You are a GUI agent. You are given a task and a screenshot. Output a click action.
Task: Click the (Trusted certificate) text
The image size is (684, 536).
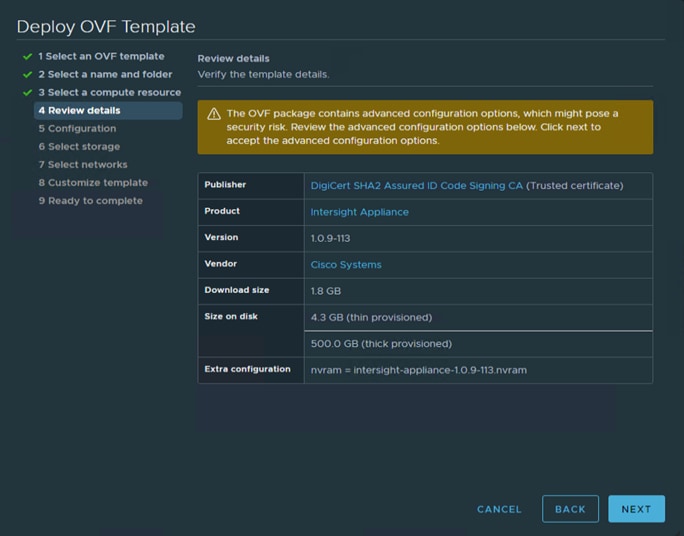click(575, 185)
